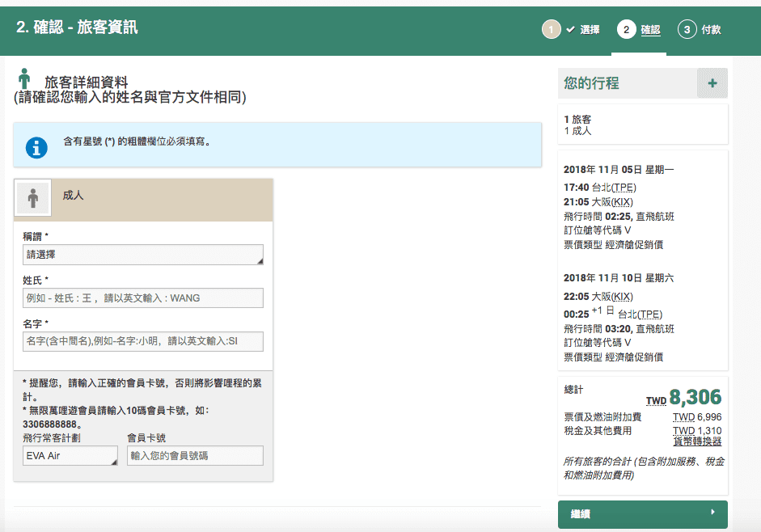
Task: Click the 飛行時間 02:25 flight duration text
Action: coord(598,217)
